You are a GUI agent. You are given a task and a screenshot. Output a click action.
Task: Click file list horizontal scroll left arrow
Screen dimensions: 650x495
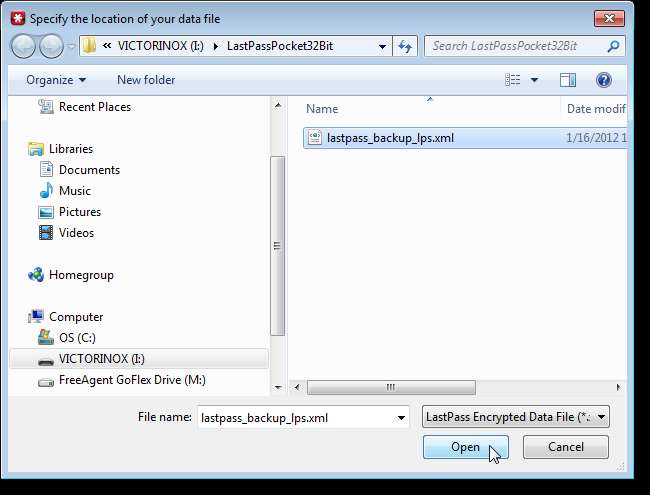tap(297, 387)
